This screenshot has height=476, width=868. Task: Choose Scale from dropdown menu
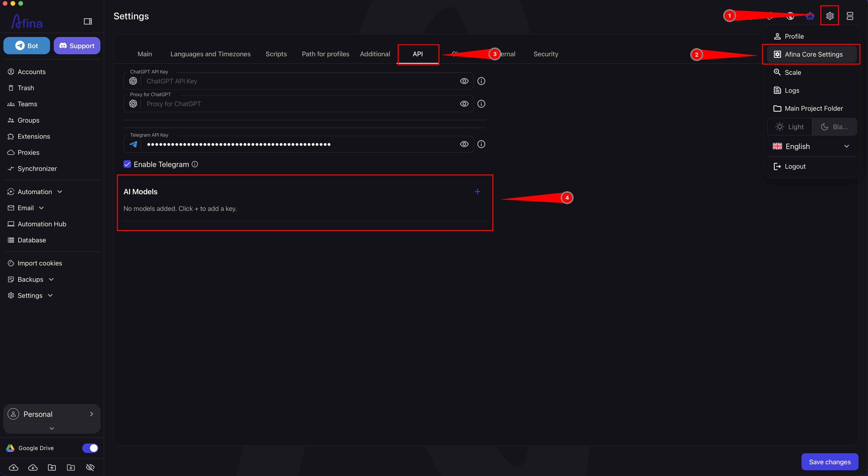tap(811, 73)
